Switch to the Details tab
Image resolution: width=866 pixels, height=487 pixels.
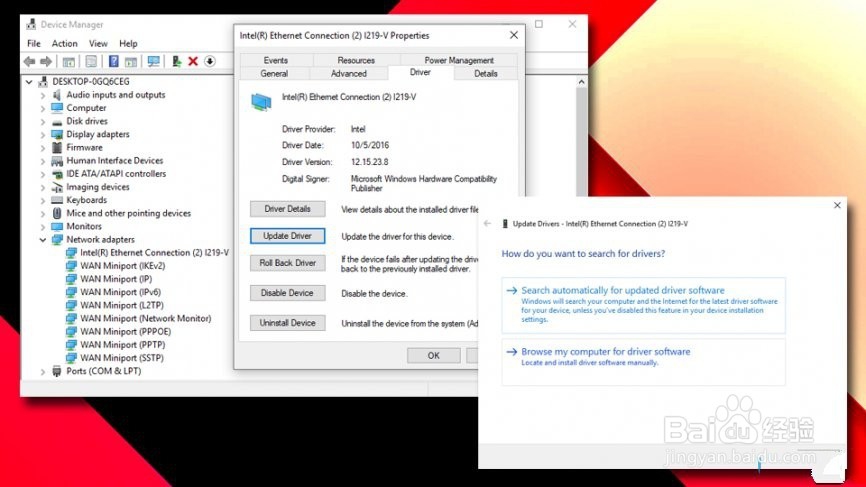pos(485,73)
